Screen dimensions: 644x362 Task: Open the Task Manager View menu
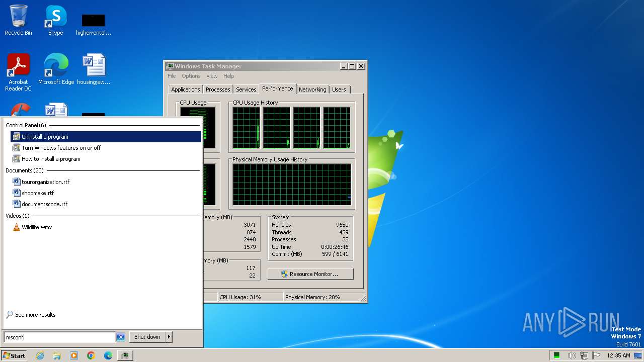[212, 76]
